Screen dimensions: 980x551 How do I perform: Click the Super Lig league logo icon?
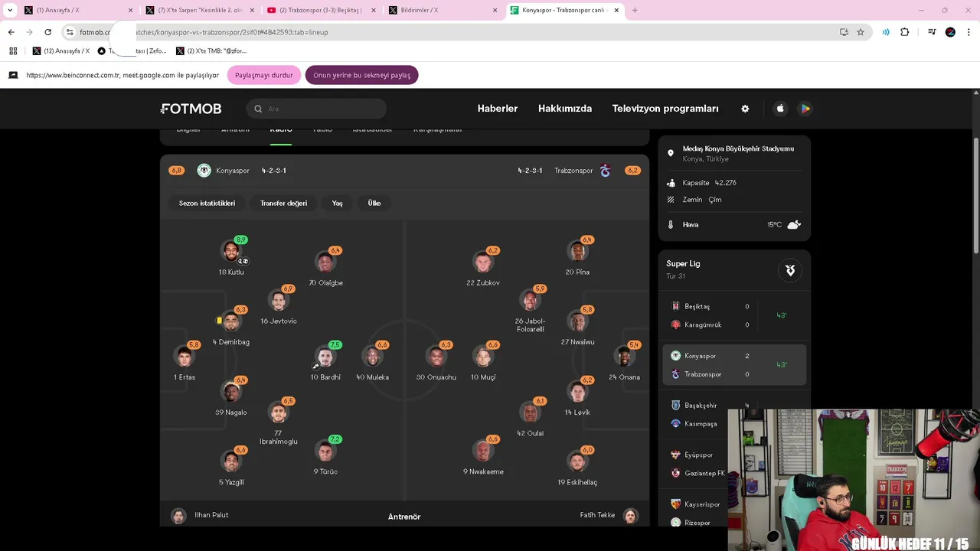coord(790,270)
